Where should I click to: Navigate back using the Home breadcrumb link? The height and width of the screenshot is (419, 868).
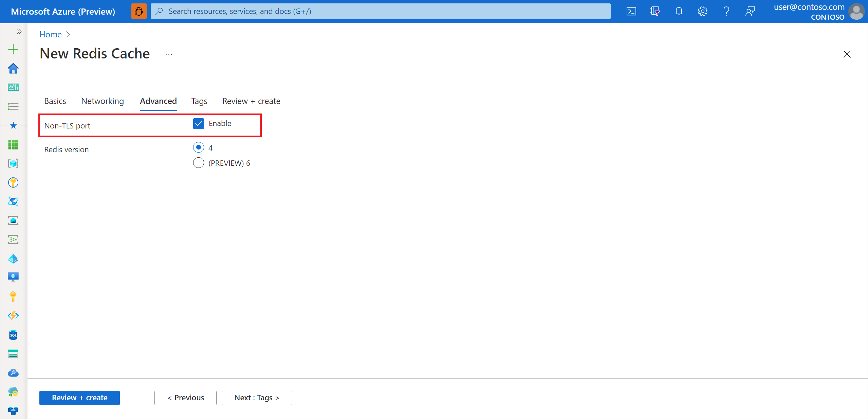[x=50, y=34]
